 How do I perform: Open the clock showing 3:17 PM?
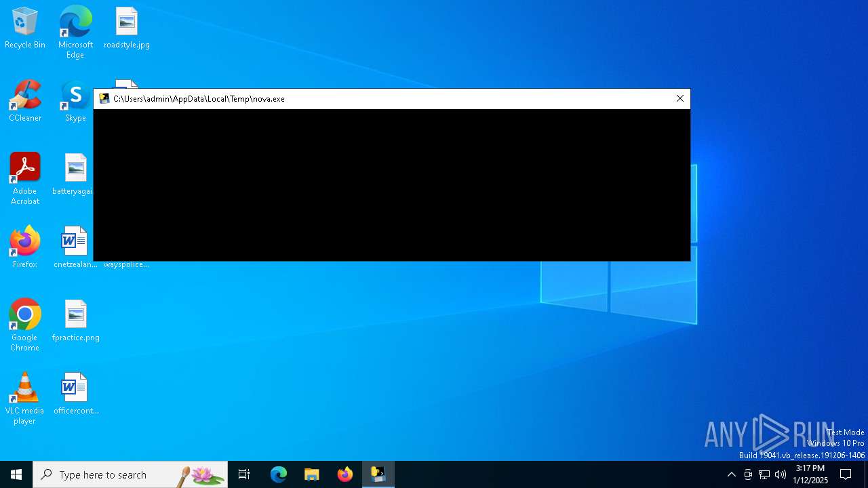tap(810, 474)
